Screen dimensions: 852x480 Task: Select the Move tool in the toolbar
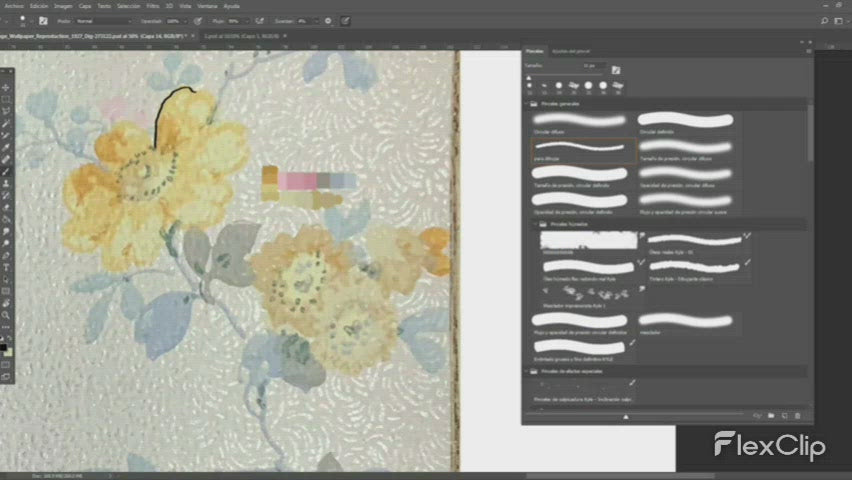pyautogui.click(x=6, y=88)
